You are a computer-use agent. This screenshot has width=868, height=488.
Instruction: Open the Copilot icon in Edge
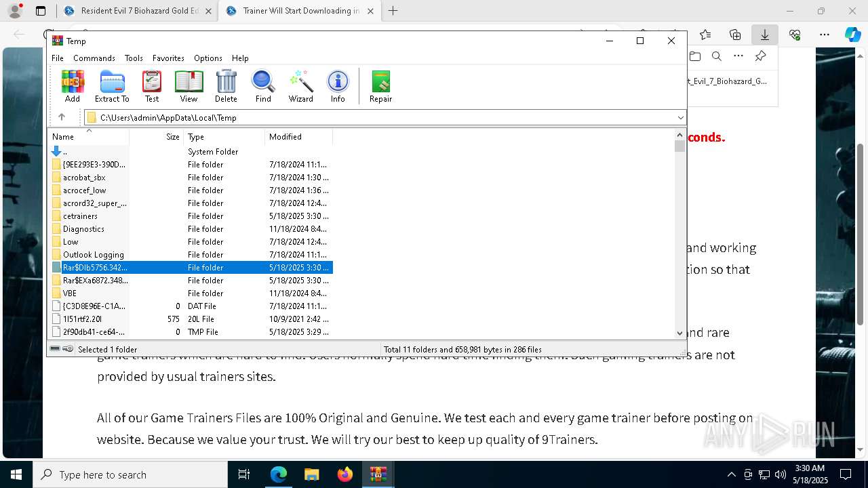pos(852,35)
